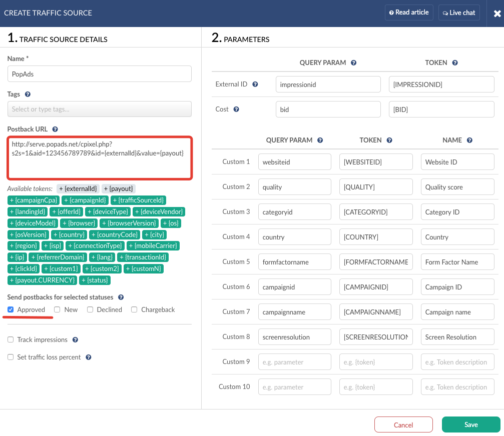Cancel creating the traffic source

tap(403, 424)
